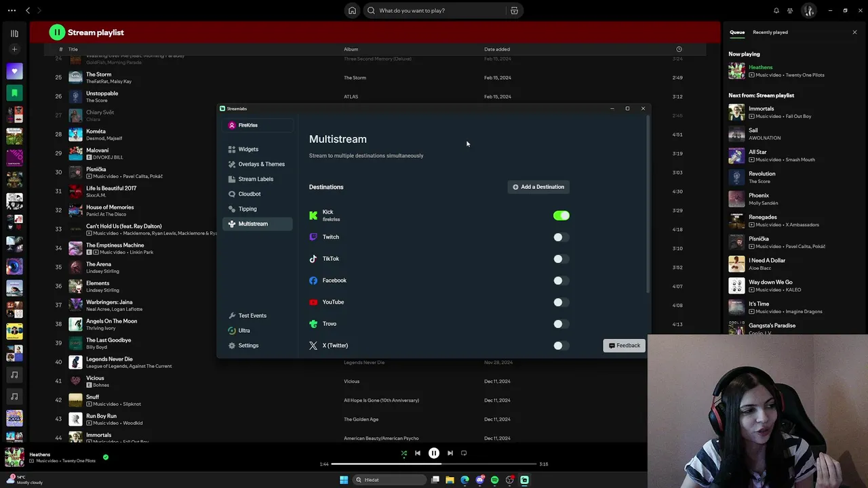The image size is (868, 488).
Task: Switch to Recently played tab
Action: click(770, 32)
